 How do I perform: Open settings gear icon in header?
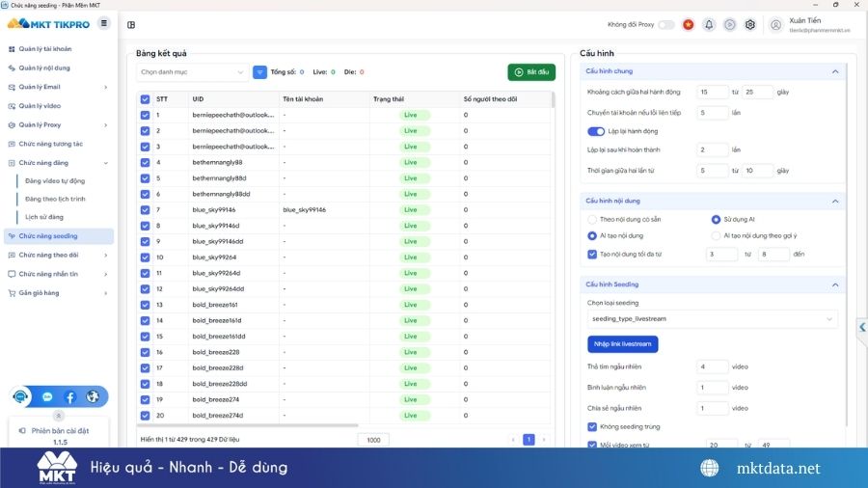coord(750,25)
